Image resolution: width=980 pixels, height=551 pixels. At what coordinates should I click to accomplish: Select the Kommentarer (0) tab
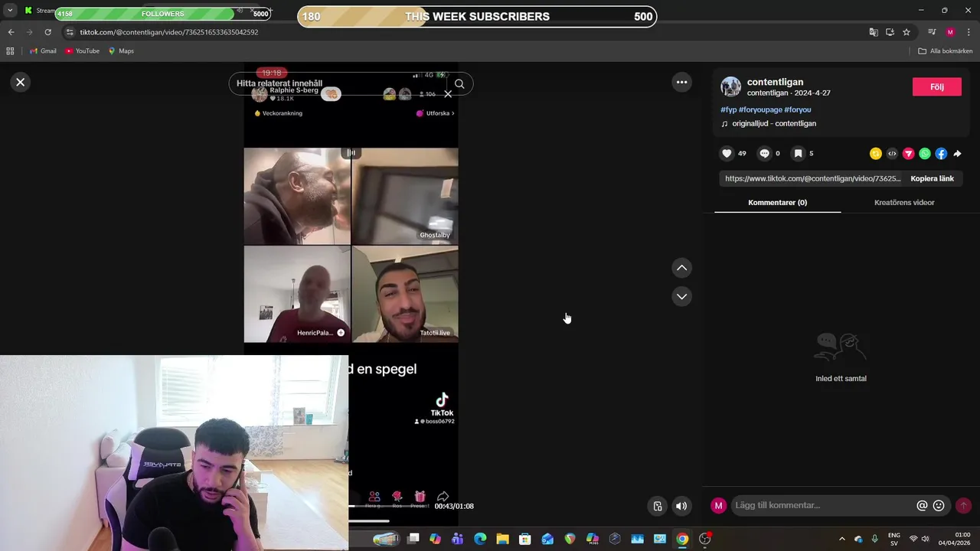click(777, 203)
